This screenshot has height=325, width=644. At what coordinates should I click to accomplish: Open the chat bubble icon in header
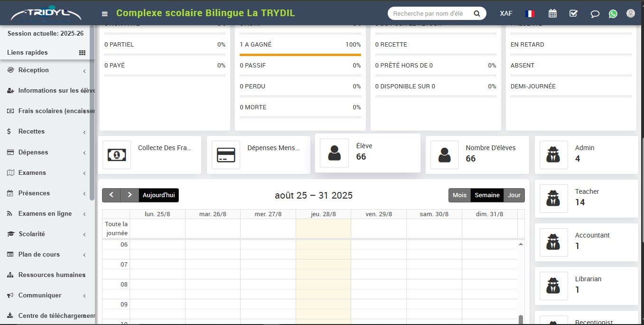click(x=595, y=14)
